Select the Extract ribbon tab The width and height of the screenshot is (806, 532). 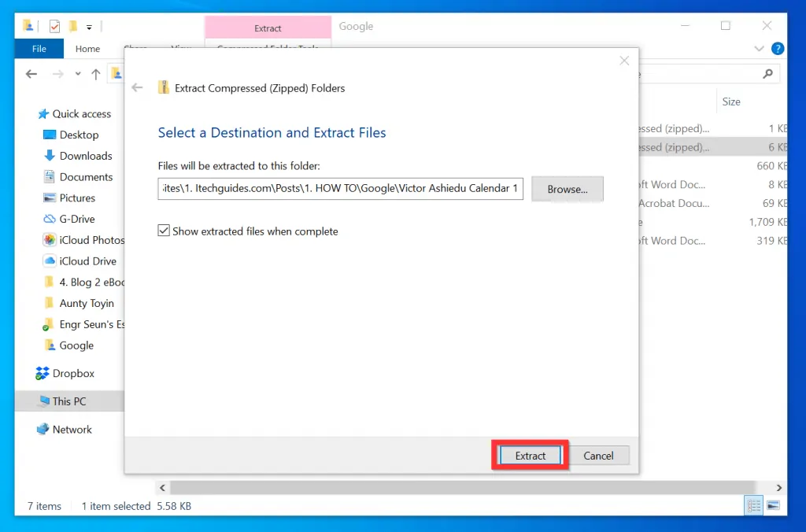pyautogui.click(x=268, y=28)
